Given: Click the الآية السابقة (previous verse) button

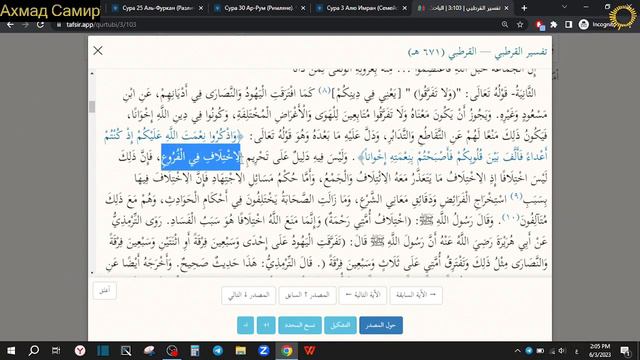Looking at the screenshot, I should coord(416,295).
